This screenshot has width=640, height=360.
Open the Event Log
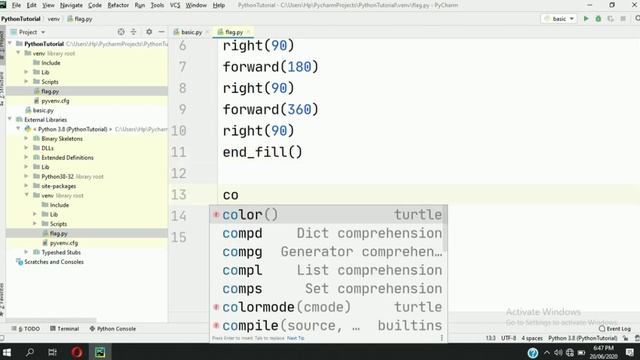click(x=615, y=329)
